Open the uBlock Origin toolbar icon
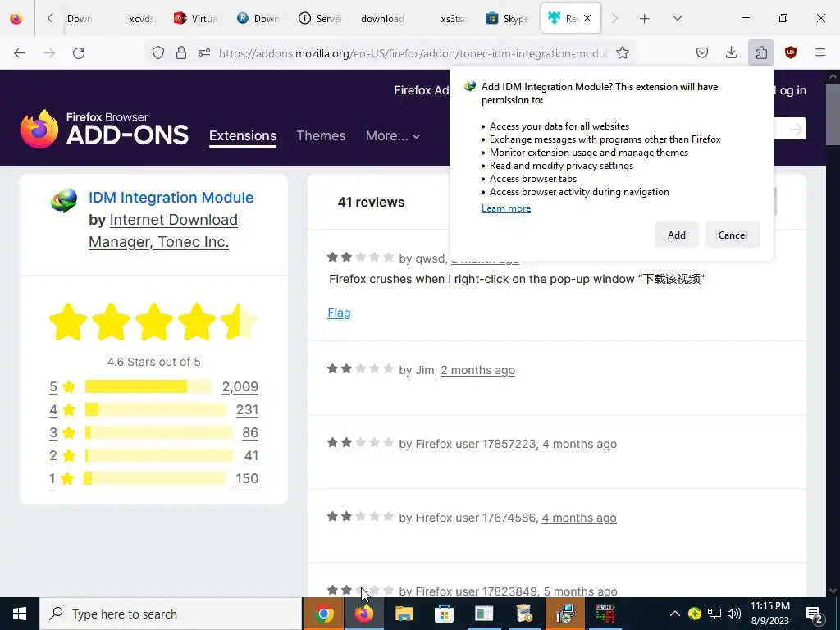 [x=791, y=52]
